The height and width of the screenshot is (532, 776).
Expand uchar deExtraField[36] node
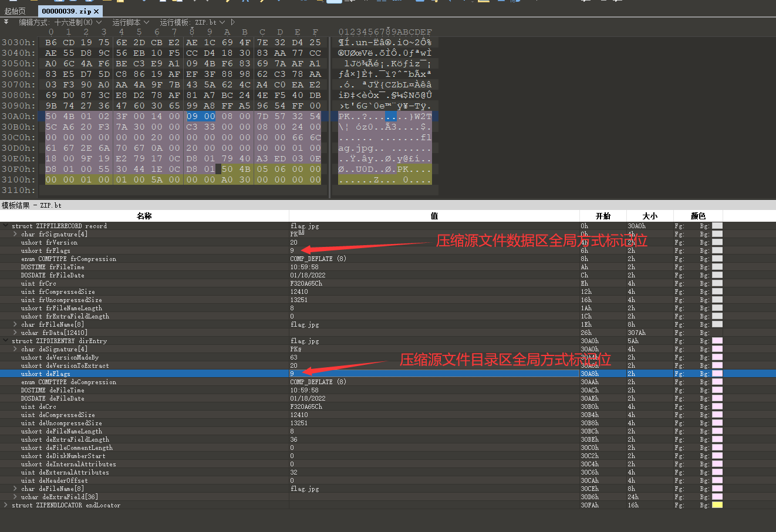[15, 497]
